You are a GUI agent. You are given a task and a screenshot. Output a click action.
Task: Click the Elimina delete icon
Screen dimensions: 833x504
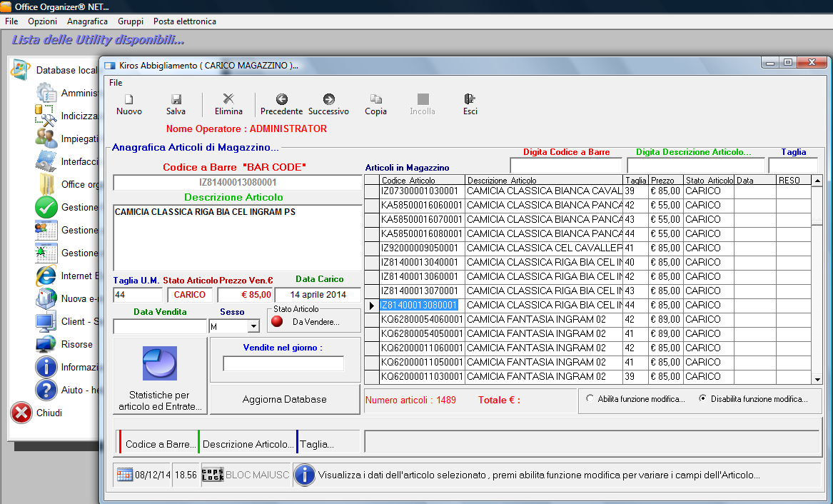228,99
